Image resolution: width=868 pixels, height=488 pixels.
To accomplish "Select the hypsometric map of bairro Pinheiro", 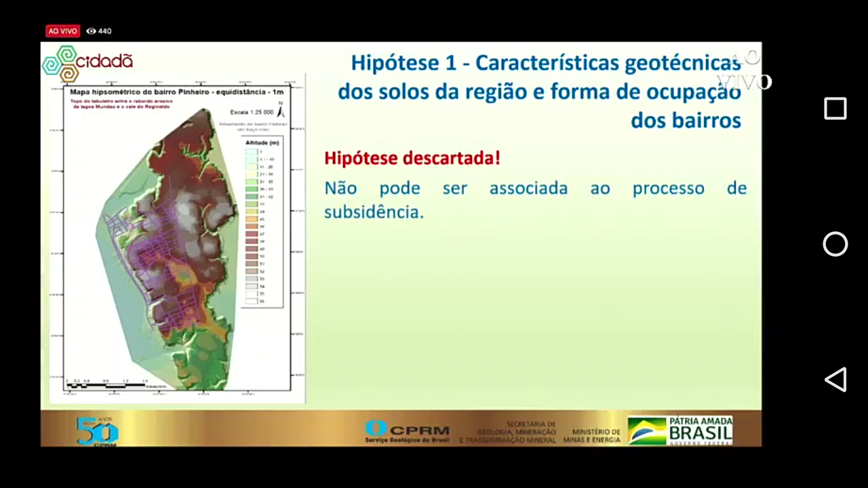I will (178, 239).
